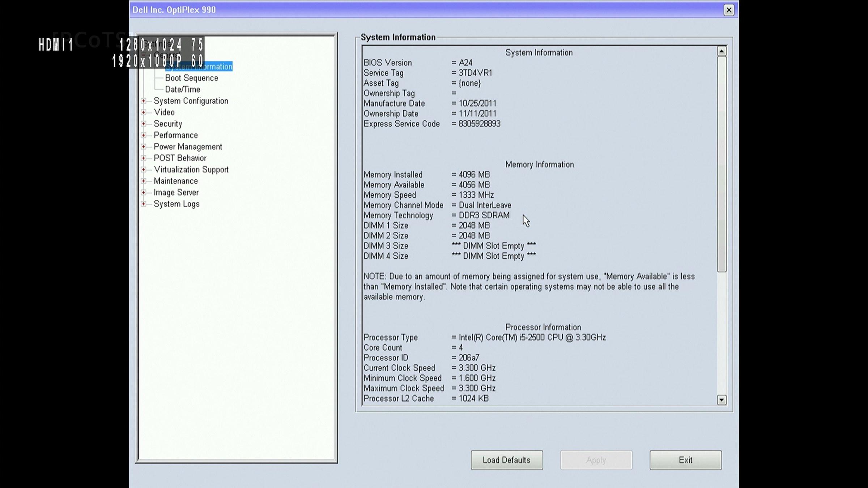Image resolution: width=868 pixels, height=488 pixels.
Task: Expand the System Logs tree node
Action: click(144, 204)
